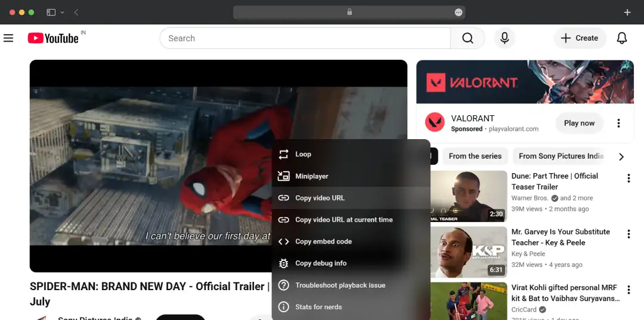Open the Mr. Garvey Key & Peele thumbnail
This screenshot has height=320, width=644.
coord(469,252)
